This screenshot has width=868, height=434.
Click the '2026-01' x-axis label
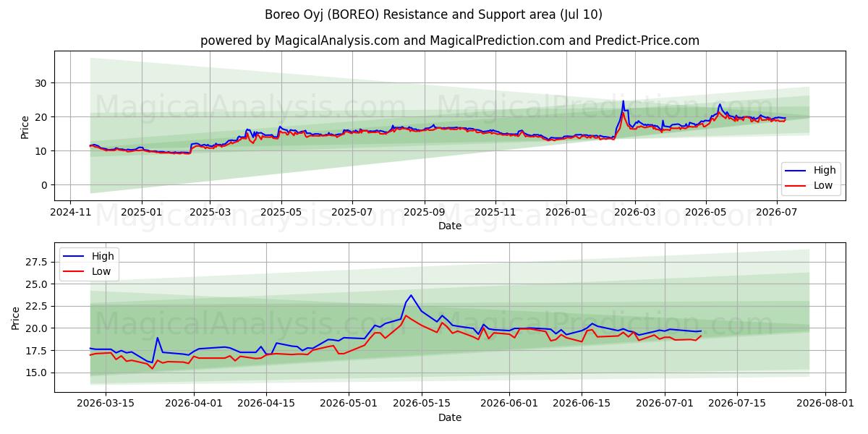pyautogui.click(x=566, y=213)
